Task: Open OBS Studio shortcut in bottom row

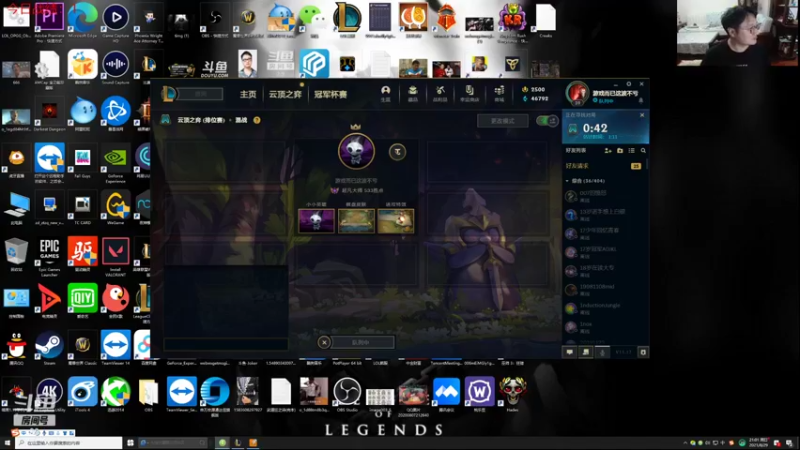Action: pyautogui.click(x=347, y=395)
